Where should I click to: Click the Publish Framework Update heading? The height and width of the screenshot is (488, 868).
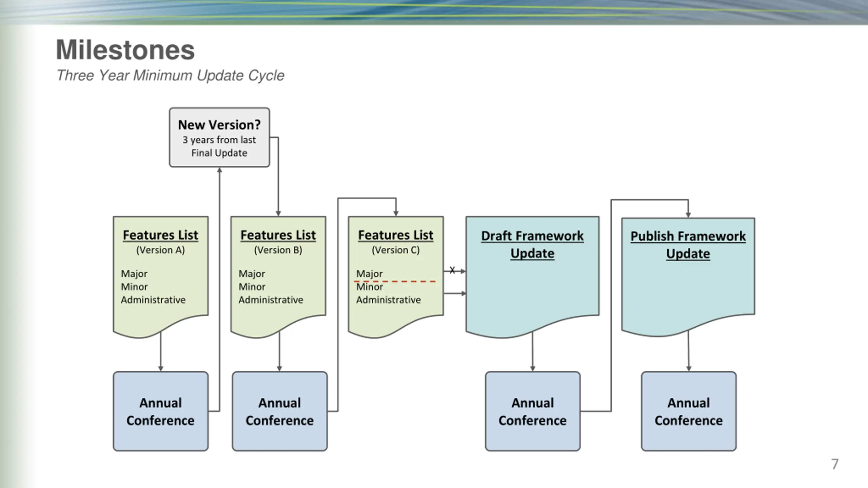[688, 245]
